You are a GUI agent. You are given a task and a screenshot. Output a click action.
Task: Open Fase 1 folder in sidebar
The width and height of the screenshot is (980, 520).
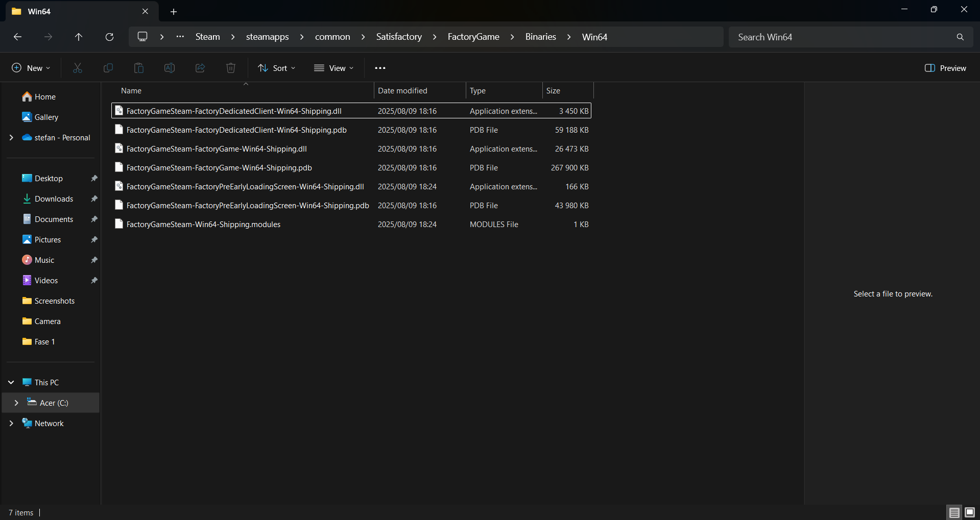click(x=39, y=342)
